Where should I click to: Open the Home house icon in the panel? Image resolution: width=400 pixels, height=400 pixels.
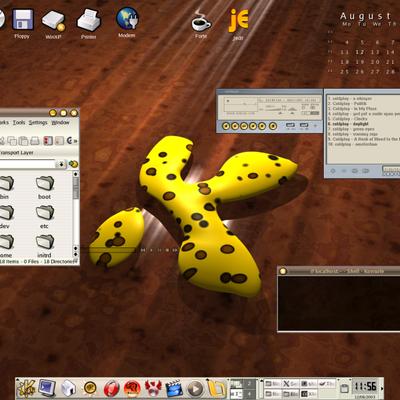68,389
